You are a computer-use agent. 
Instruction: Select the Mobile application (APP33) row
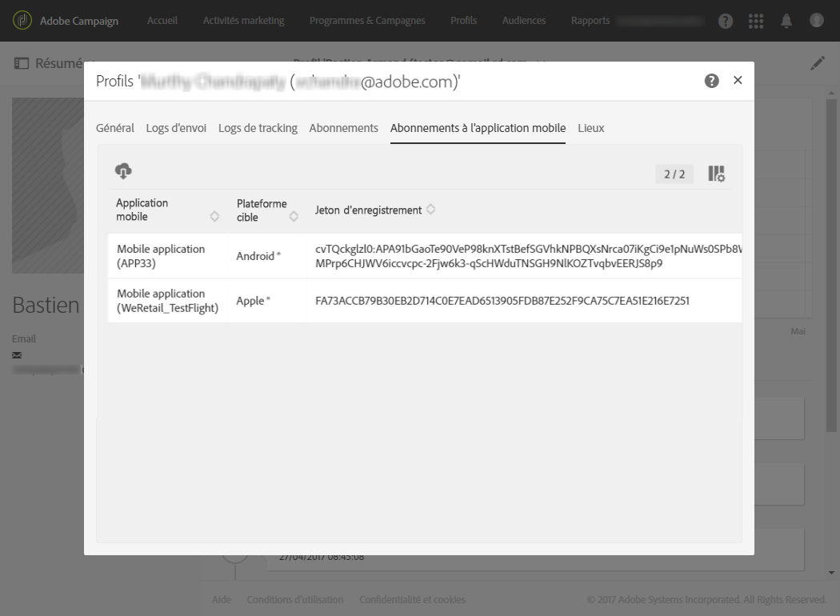click(425, 256)
